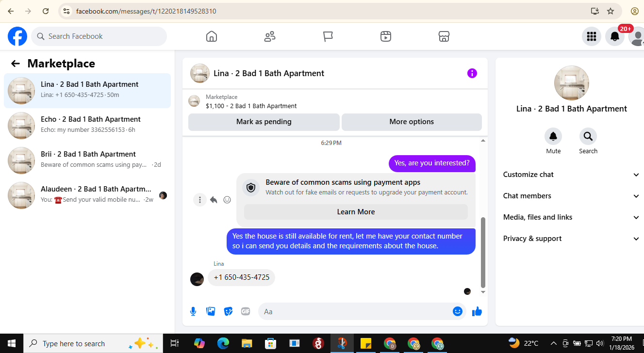
Task: Open the Facebook menu grid icon
Action: pyautogui.click(x=591, y=36)
